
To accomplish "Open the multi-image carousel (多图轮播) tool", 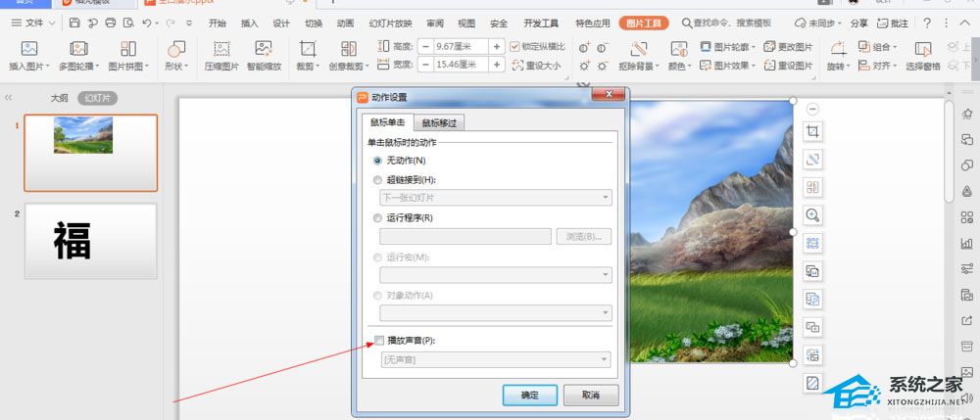I will pos(79,56).
